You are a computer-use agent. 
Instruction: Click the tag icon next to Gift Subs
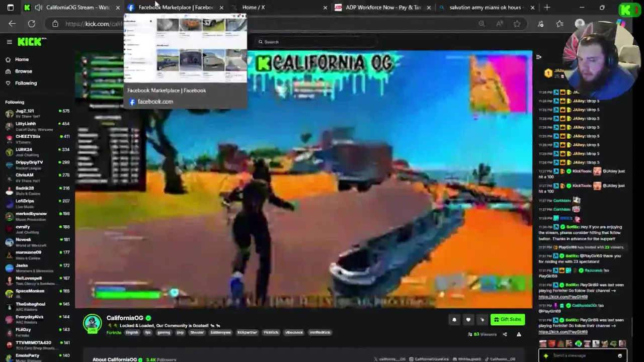coord(482,320)
